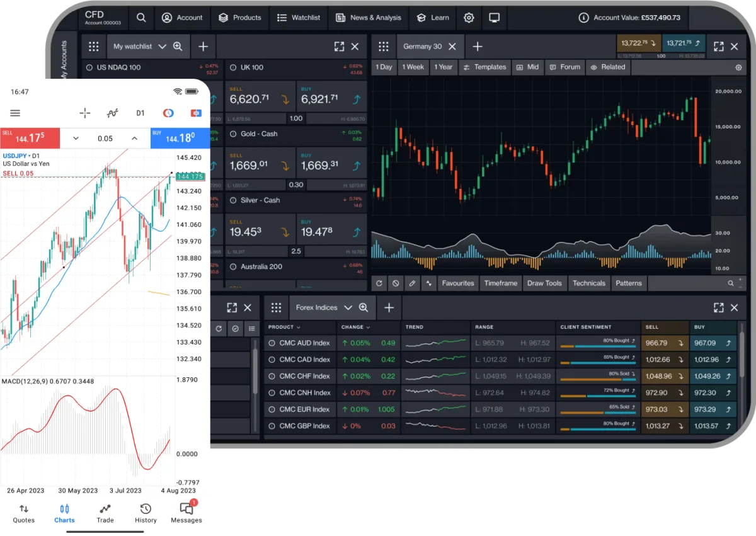The height and width of the screenshot is (536, 756).
Task: Sort by the CHANGE column header
Action: (355, 327)
